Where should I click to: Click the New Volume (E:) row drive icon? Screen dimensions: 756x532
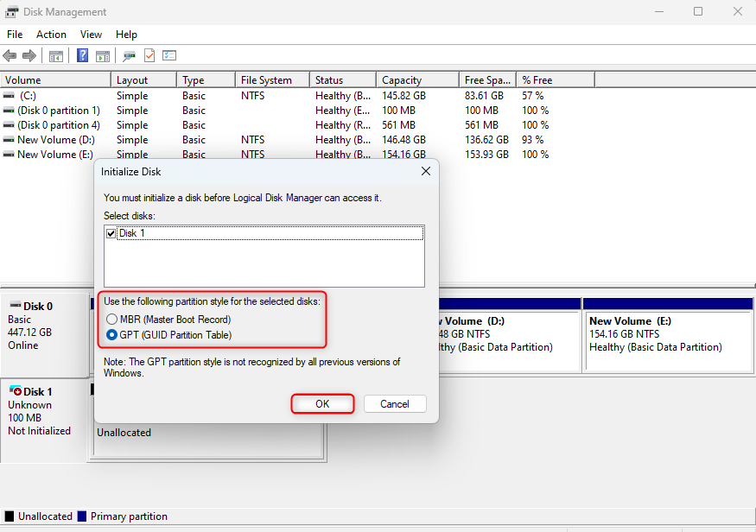(9, 155)
